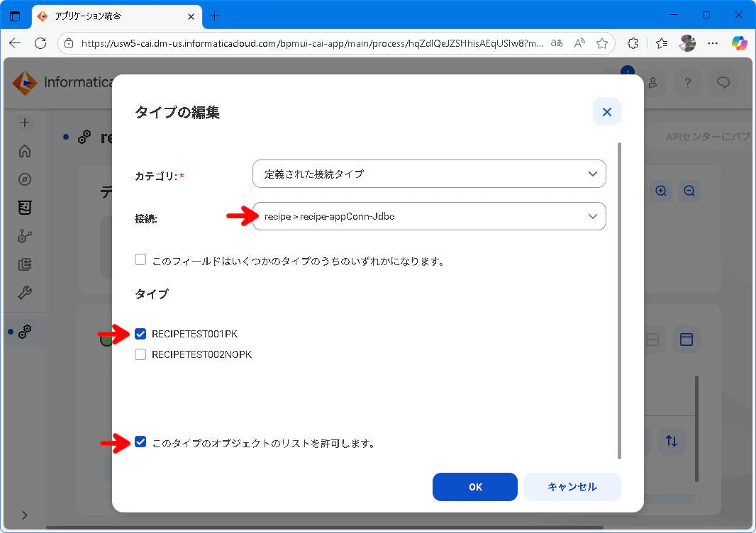Select the open process gears item in sidebar
756x533 pixels.
[25, 332]
